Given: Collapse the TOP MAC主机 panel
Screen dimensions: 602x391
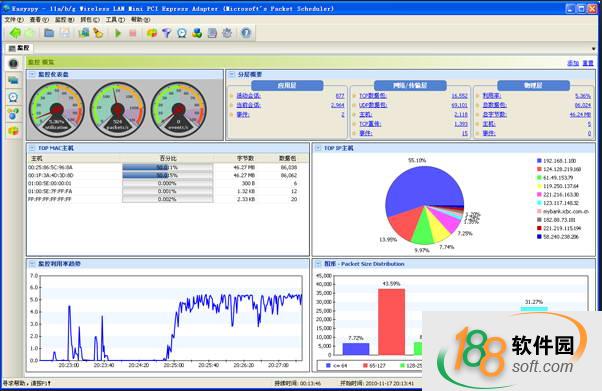Looking at the screenshot, I should 32,148.
